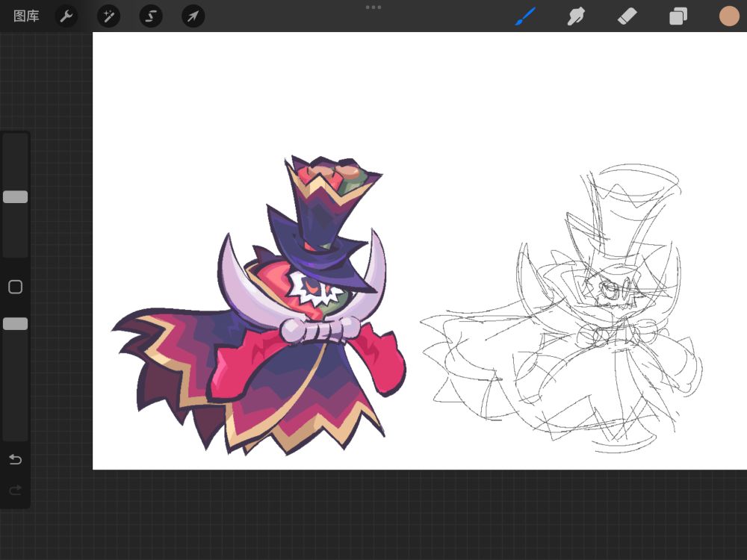The width and height of the screenshot is (747, 560).
Task: Select the Eraser tool
Action: tap(627, 16)
